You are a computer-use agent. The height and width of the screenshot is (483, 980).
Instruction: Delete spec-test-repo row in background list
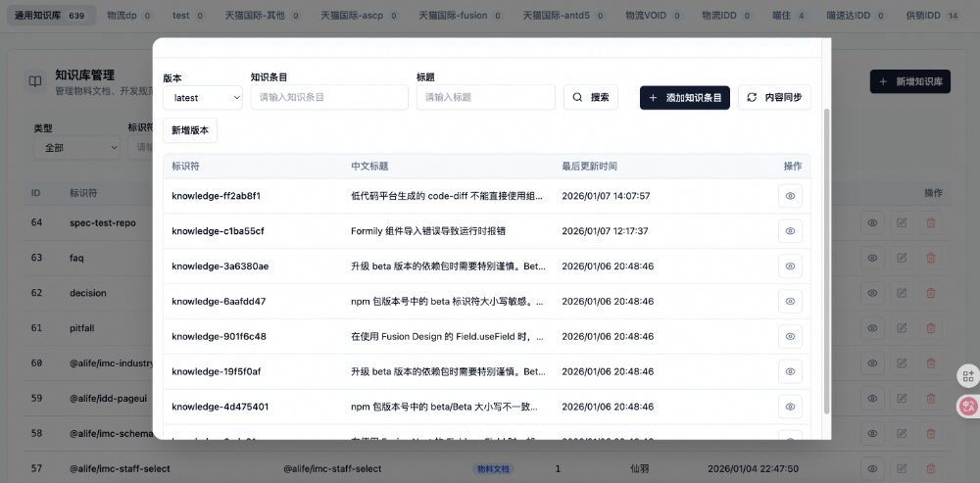pyautogui.click(x=931, y=222)
